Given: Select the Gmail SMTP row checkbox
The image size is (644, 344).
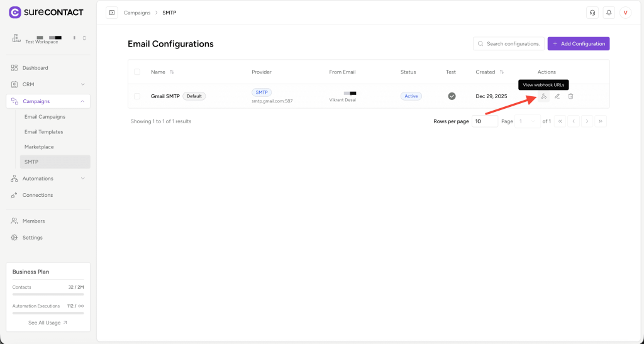Looking at the screenshot, I should pyautogui.click(x=137, y=96).
